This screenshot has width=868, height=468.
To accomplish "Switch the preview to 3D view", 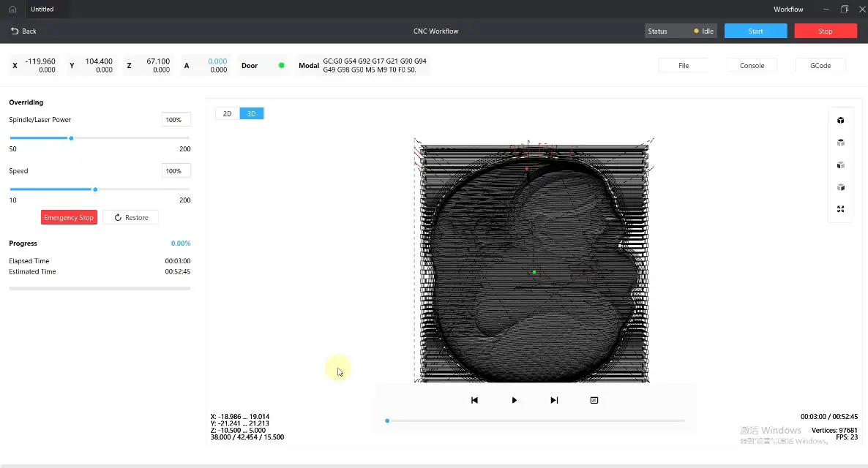I will click(x=251, y=113).
